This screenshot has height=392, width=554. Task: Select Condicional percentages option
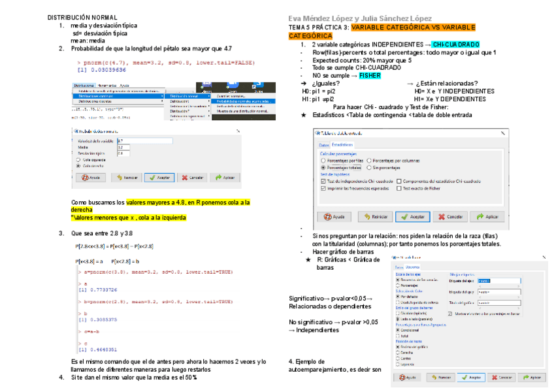(x=397, y=330)
